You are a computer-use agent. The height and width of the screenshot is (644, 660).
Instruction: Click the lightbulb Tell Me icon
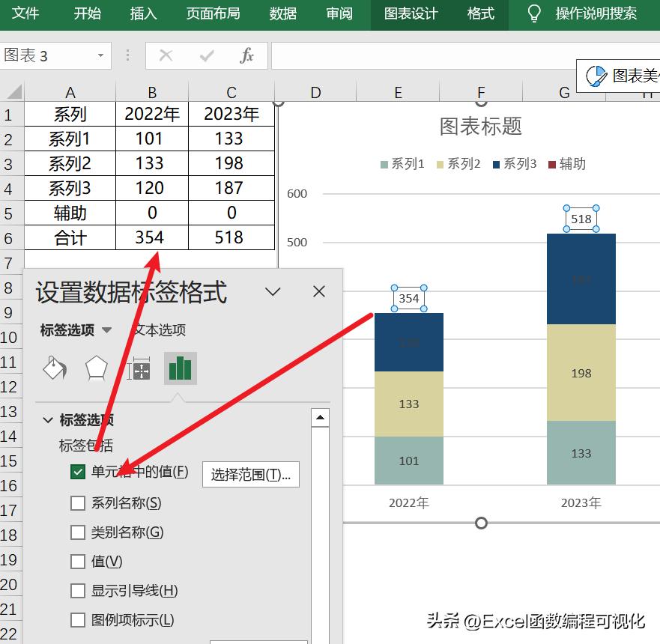[533, 13]
